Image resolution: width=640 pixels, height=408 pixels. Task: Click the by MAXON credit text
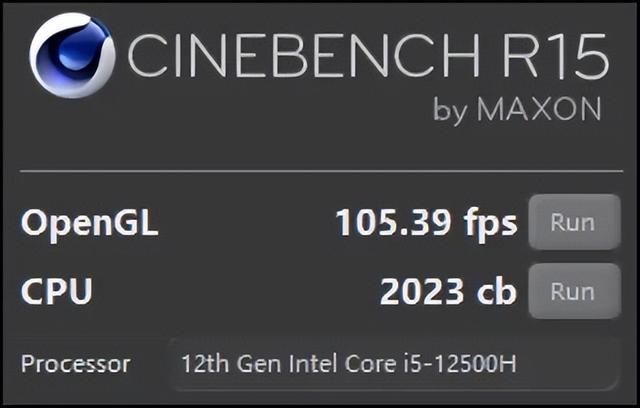[x=518, y=109]
